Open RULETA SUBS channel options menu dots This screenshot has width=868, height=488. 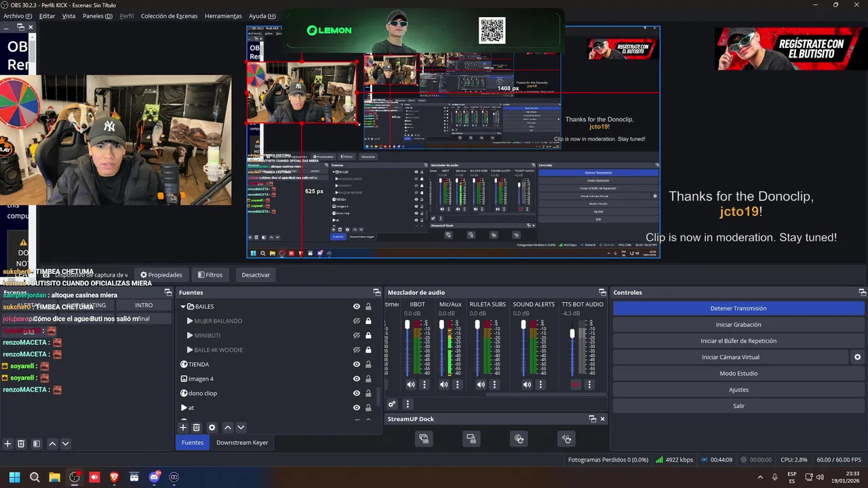494,384
